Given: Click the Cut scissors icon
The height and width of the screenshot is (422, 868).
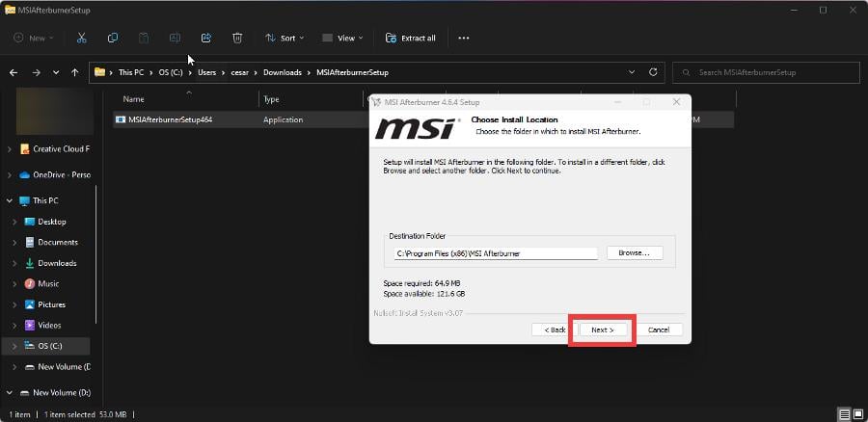Looking at the screenshot, I should [x=81, y=39].
